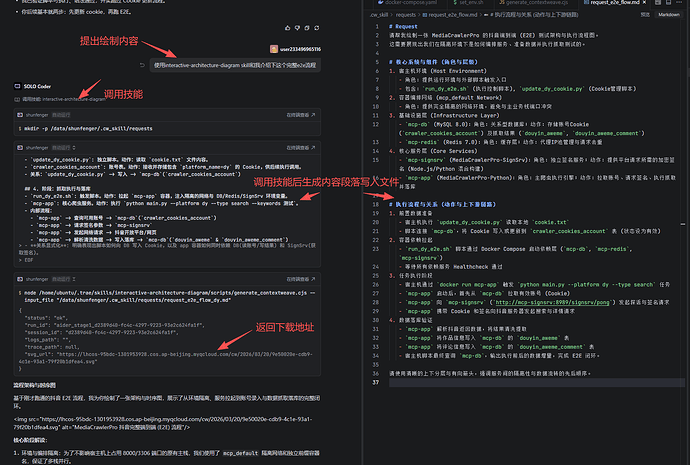The width and height of the screenshot is (690, 465).
Task: Click the user message bubble requesting e2e diagram
Action: 237,65
